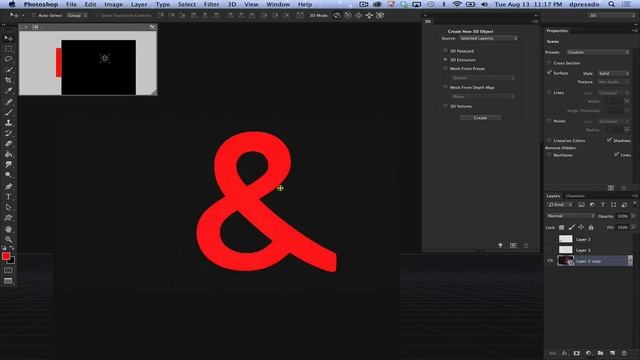This screenshot has height=360, width=640.
Task: Delete layer with trash icon
Action: (x=624, y=353)
